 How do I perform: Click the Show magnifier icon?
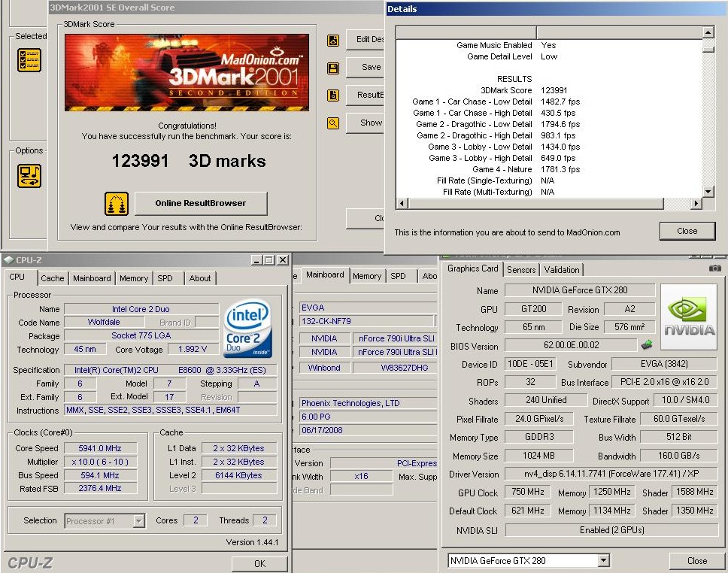coord(333,123)
